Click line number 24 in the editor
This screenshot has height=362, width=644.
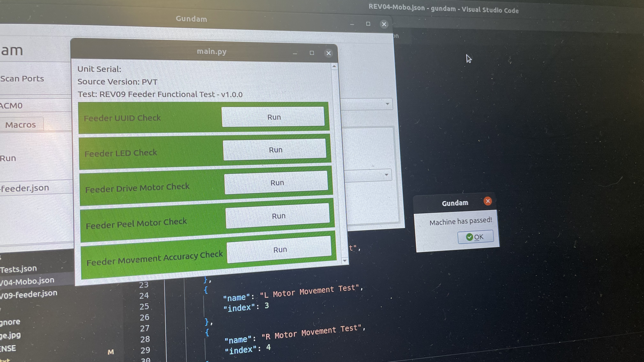144,296
